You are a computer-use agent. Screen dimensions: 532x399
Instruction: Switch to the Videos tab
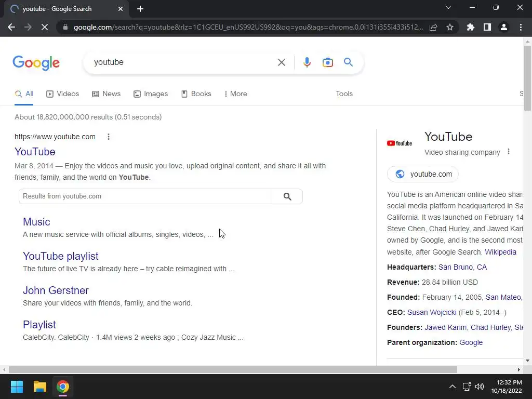coord(63,94)
